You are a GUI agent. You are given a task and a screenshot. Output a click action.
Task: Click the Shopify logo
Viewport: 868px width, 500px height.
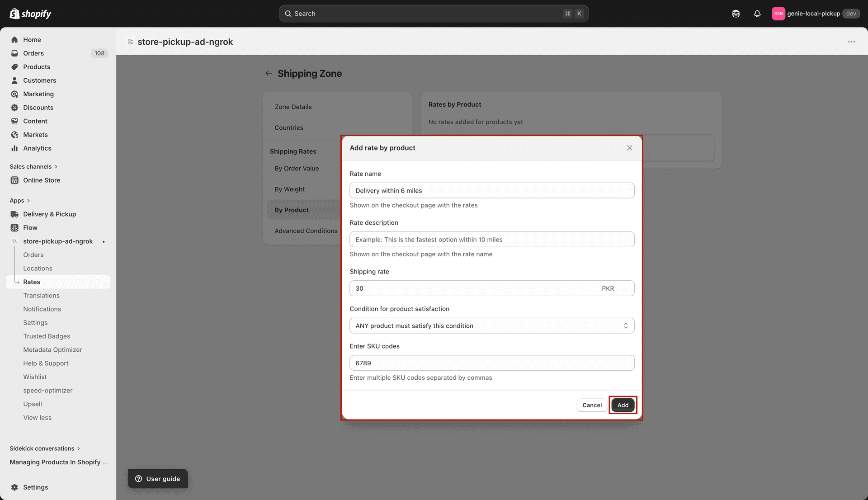30,14
